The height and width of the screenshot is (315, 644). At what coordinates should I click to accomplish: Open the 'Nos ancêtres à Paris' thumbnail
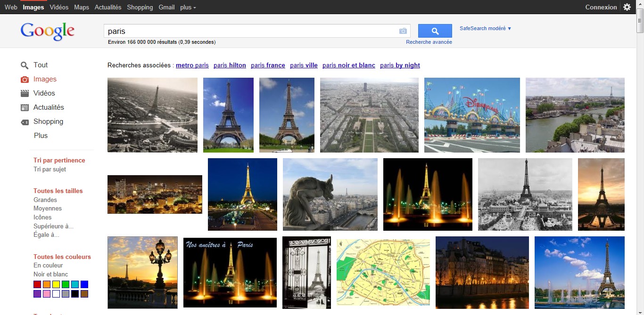(230, 273)
